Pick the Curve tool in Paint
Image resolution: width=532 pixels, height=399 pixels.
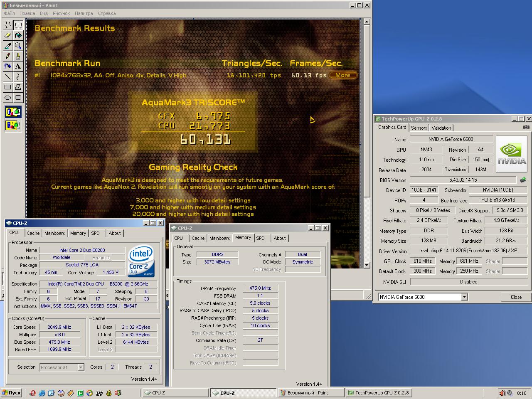[18, 77]
